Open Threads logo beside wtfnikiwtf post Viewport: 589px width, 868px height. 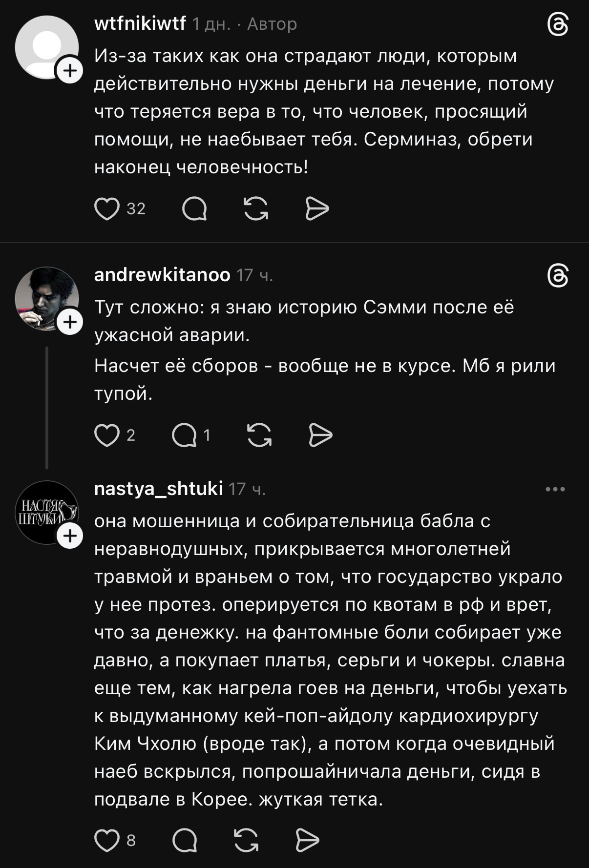pyautogui.click(x=558, y=24)
